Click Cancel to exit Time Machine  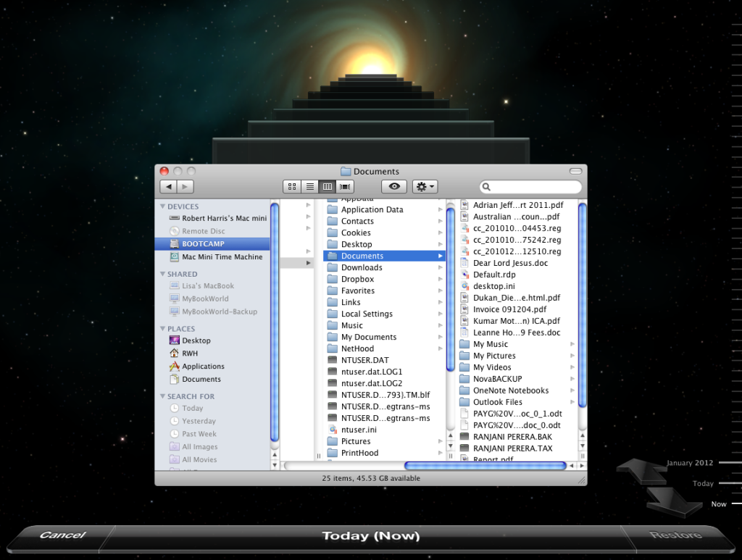pyautogui.click(x=62, y=535)
